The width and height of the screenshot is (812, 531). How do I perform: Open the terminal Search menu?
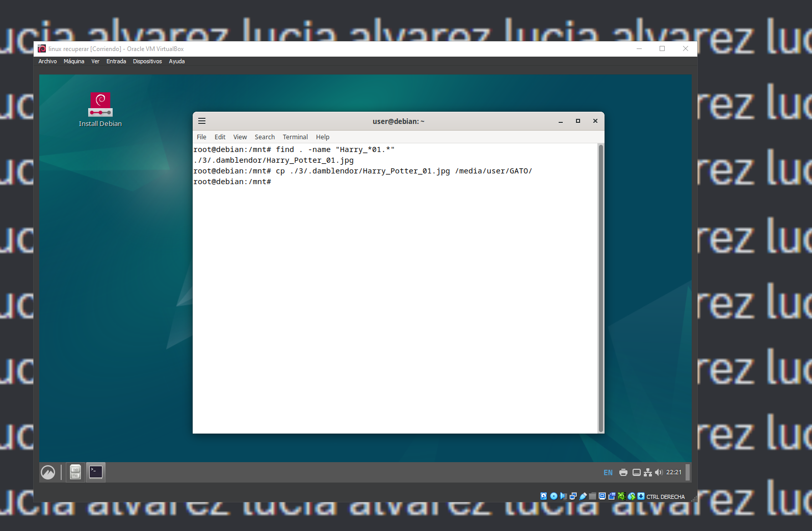coord(265,137)
